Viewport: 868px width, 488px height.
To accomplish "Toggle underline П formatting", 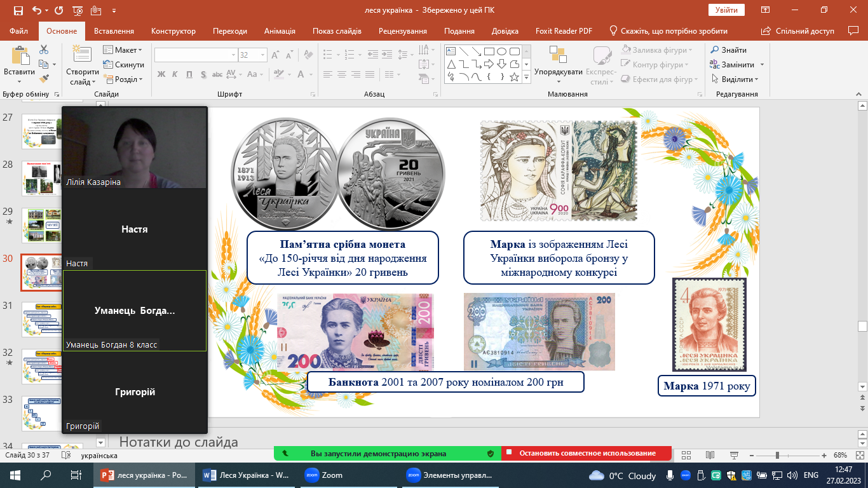I will [189, 74].
